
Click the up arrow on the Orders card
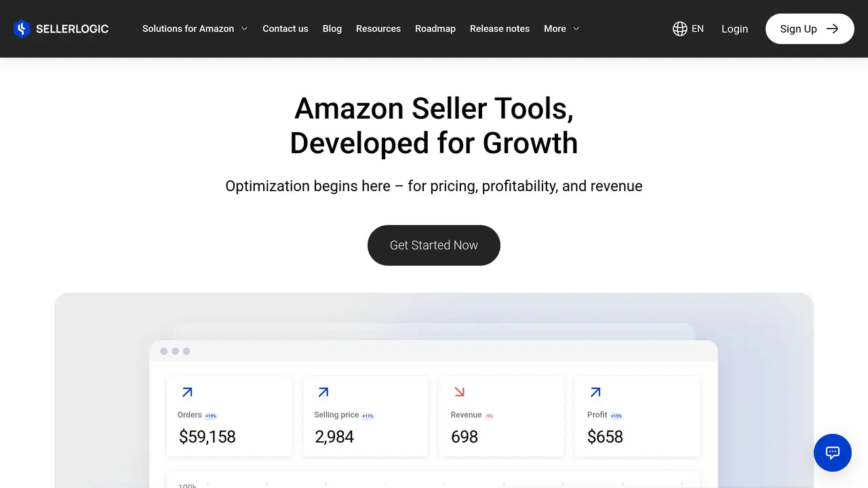tap(187, 392)
